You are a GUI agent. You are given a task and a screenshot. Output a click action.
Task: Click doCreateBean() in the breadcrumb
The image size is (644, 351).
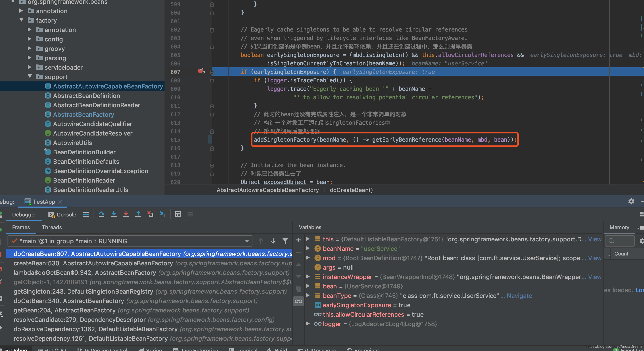[x=351, y=190]
